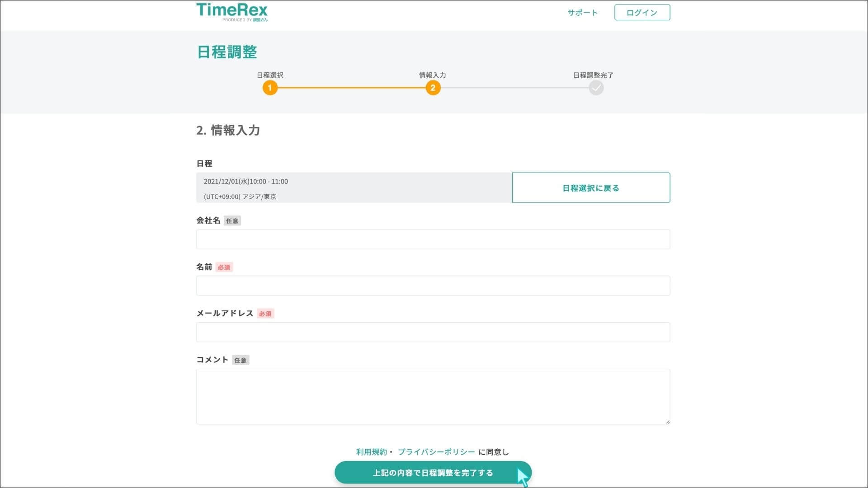Click the TimeRex logo

[x=231, y=12]
